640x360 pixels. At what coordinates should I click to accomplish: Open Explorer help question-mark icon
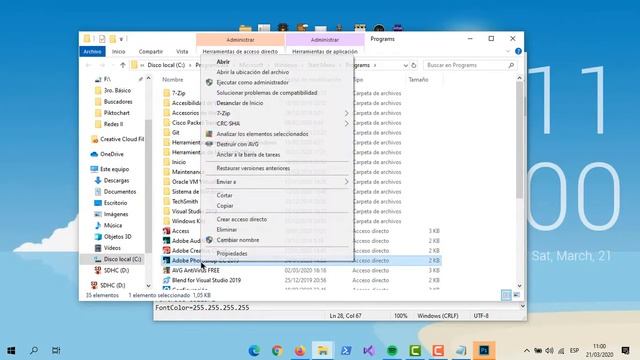point(518,51)
